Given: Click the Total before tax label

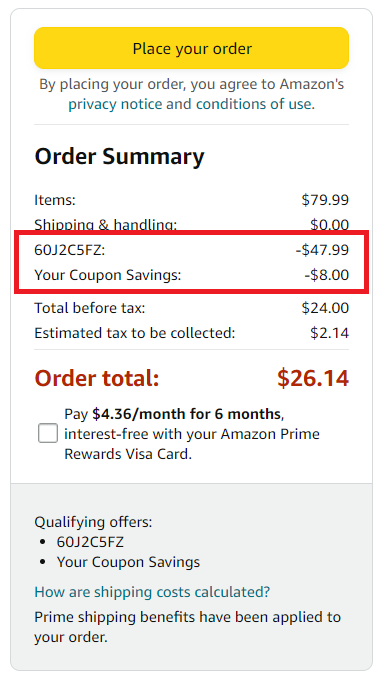Looking at the screenshot, I should click(90, 308).
